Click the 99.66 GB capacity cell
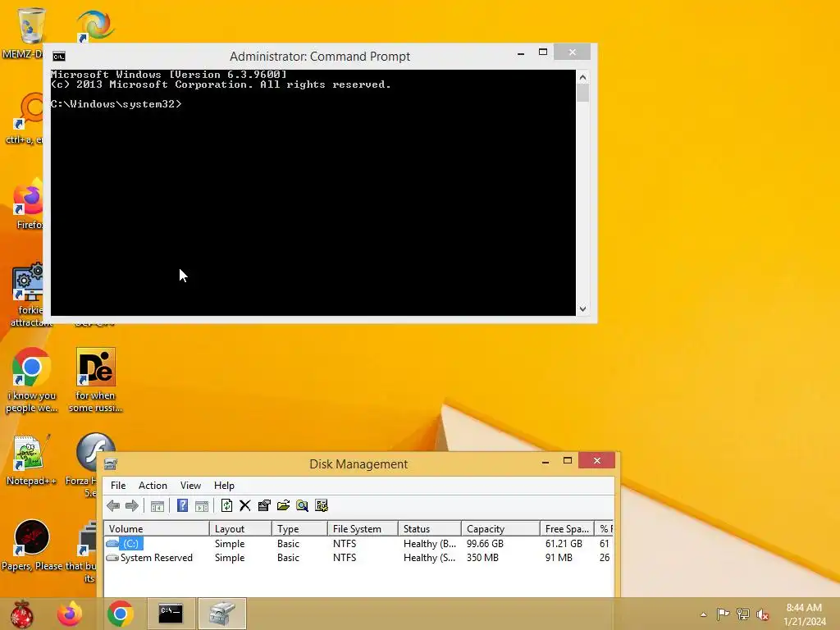The image size is (840, 630). click(485, 544)
